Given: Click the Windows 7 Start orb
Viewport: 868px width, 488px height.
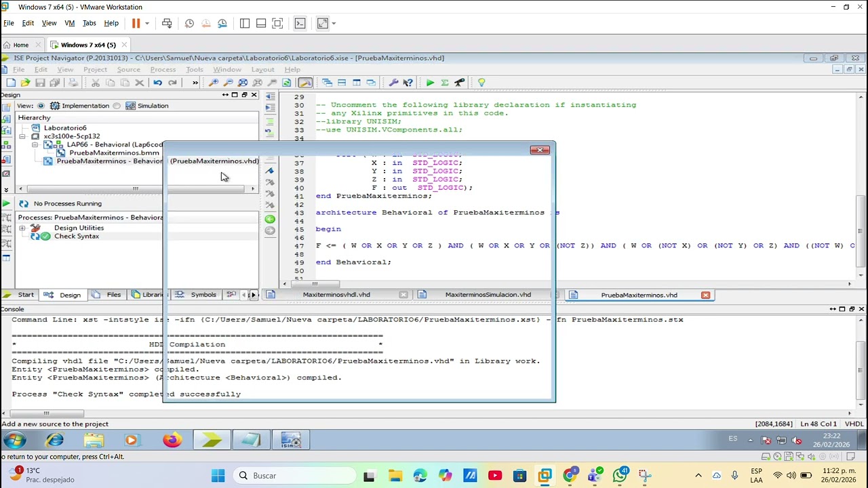Looking at the screenshot, I should [x=14, y=441].
